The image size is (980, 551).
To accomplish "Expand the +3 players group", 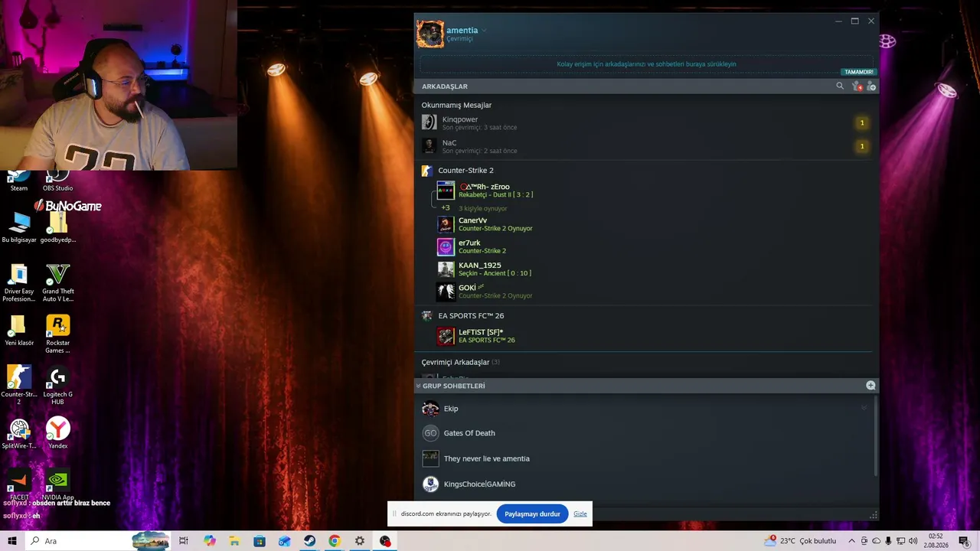I will 446,208.
